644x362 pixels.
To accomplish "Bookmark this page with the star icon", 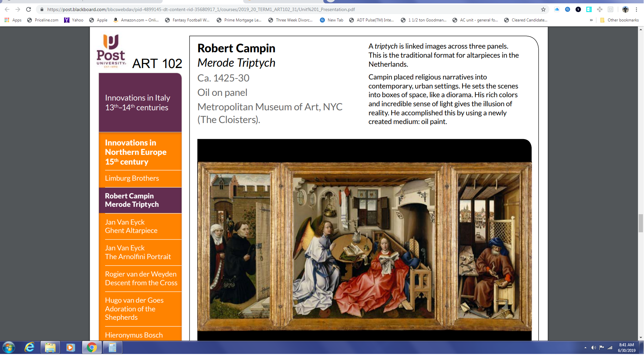I will 543,9.
